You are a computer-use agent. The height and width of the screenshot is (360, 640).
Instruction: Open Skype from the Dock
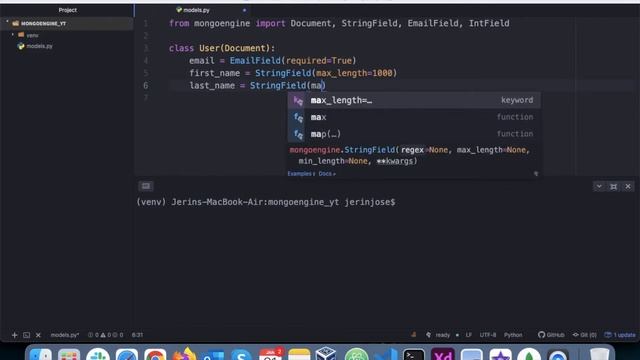(x=241, y=354)
